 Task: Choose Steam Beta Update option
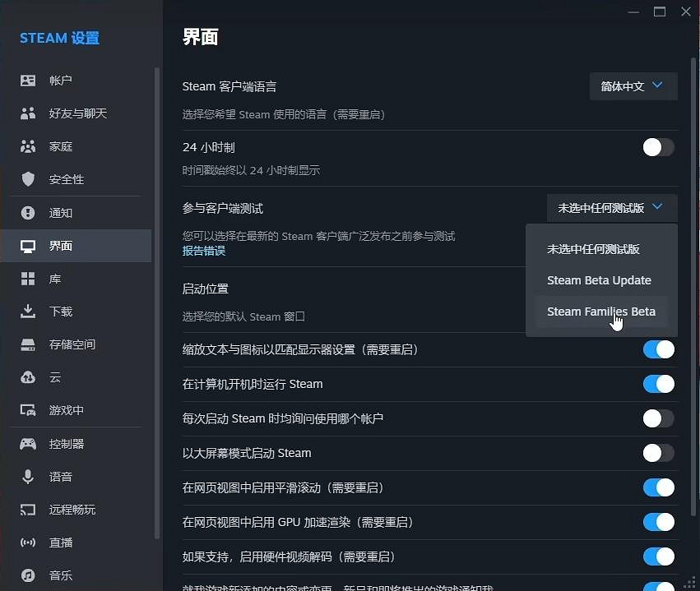point(599,280)
